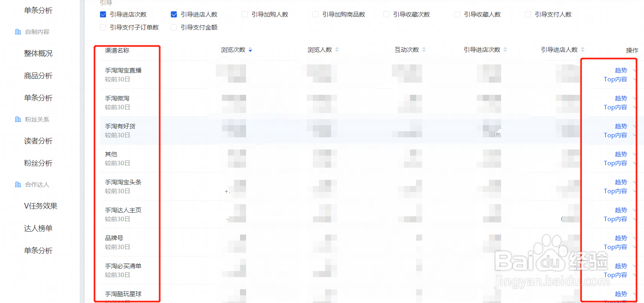The image size is (644, 303).
Task: Sort by 浏览次数 column arrow
Action: 251,50
